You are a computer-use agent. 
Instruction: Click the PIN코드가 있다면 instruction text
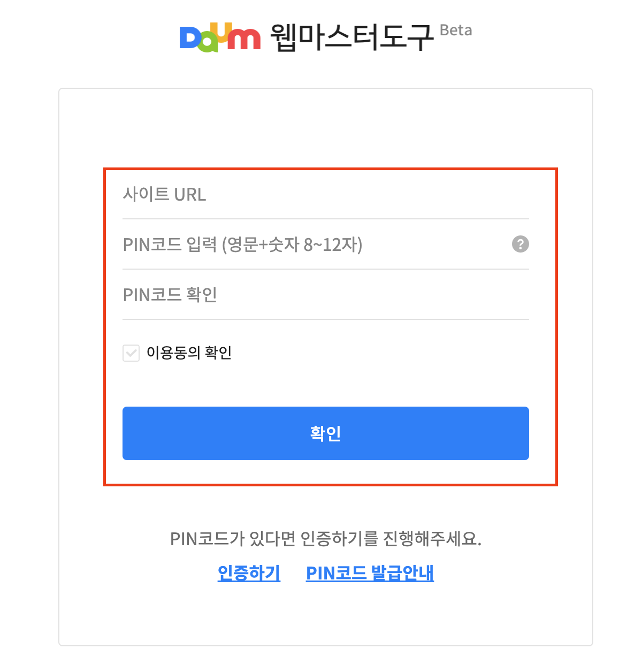(325, 539)
